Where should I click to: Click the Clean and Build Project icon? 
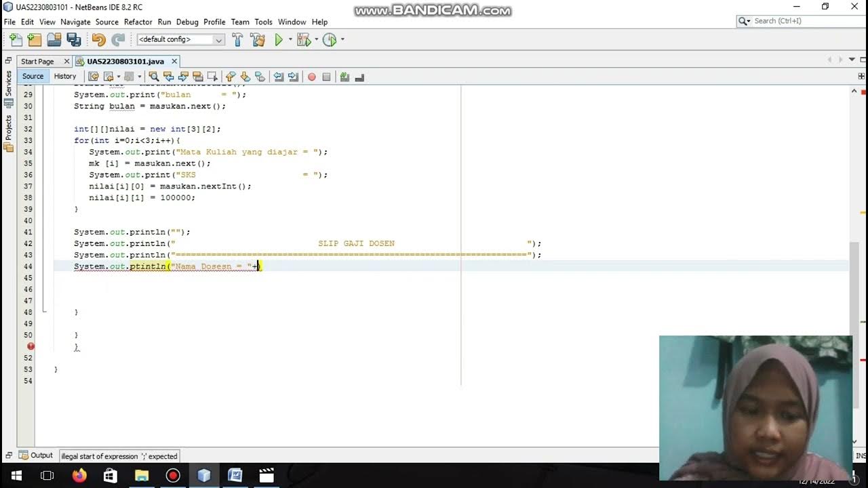[x=258, y=40]
